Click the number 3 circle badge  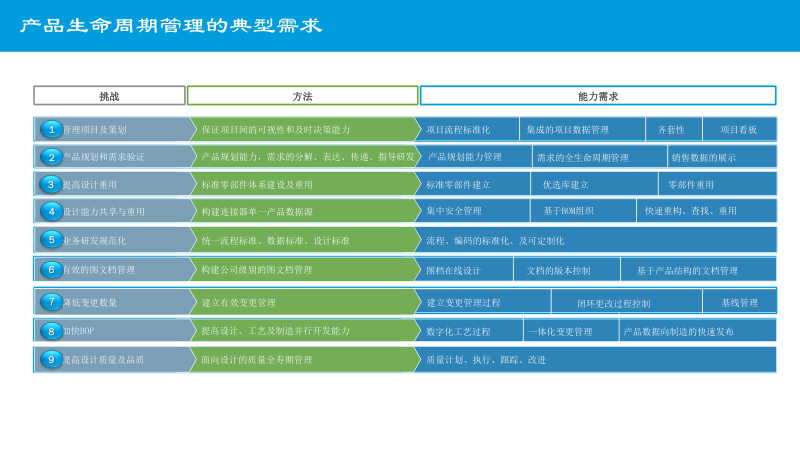[52, 185]
